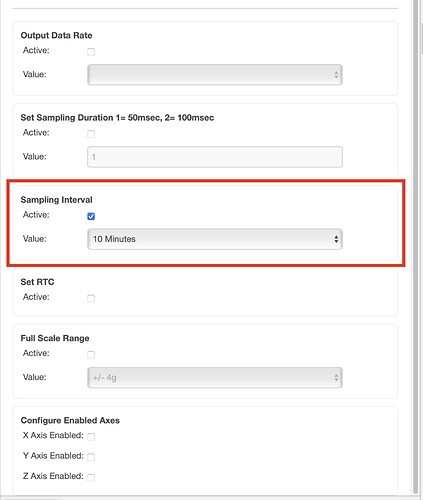Click the Configure Enabled Axes heading

click(70, 420)
